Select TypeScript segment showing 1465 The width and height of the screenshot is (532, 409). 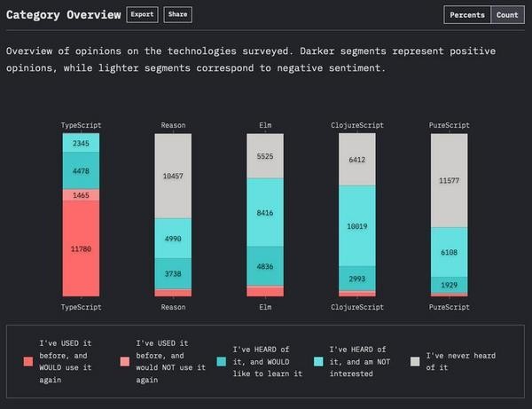(x=81, y=195)
